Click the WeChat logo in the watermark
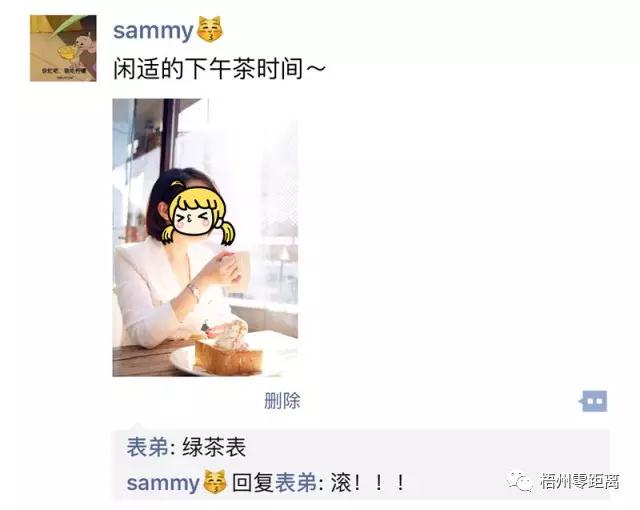Screen dimensions: 640x510 coord(520,482)
